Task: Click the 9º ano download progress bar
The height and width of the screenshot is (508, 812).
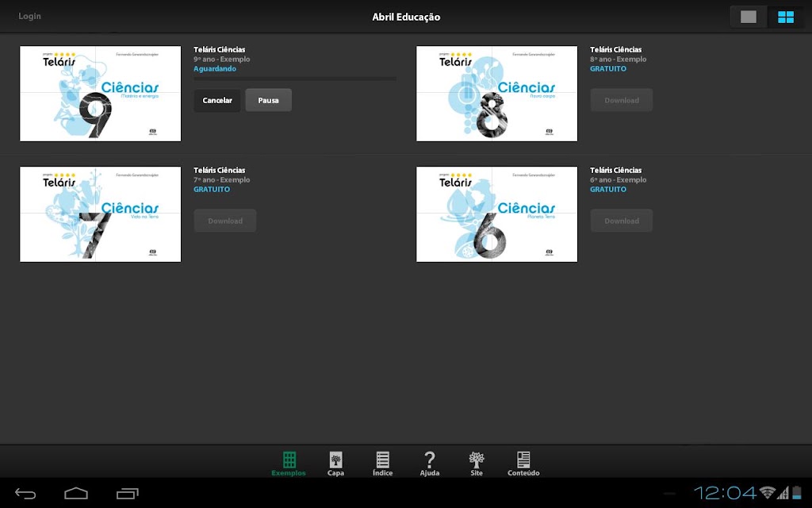Action: [x=295, y=79]
